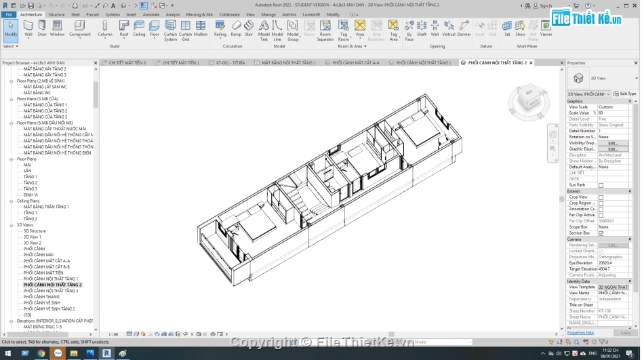Open Google Chrome from the taskbar
This screenshot has width=644, height=360.
[41, 353]
